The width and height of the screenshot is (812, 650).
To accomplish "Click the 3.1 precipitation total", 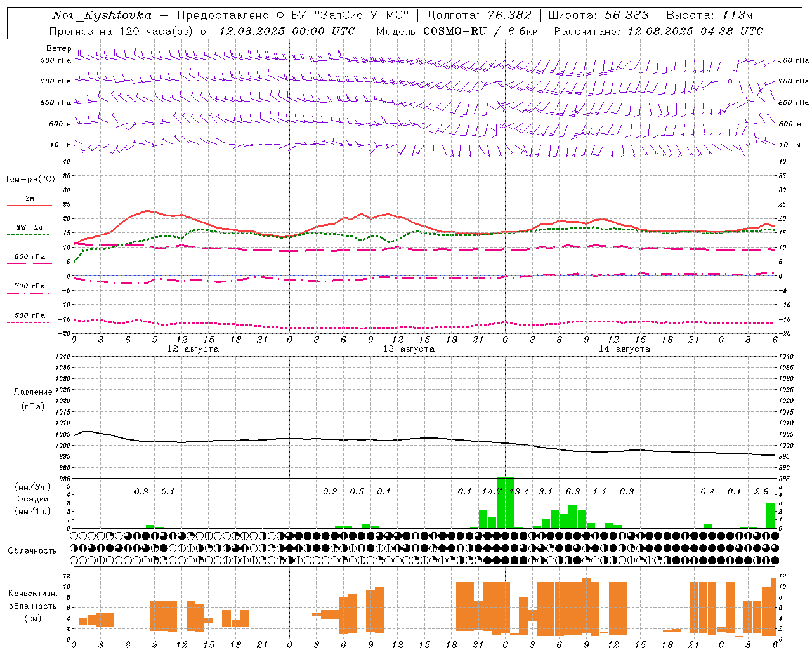I will point(546,491).
